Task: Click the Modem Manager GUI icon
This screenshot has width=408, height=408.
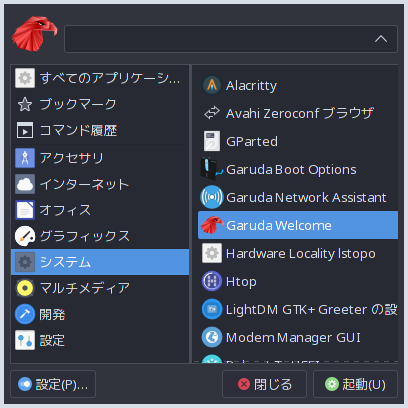Action: 212,337
